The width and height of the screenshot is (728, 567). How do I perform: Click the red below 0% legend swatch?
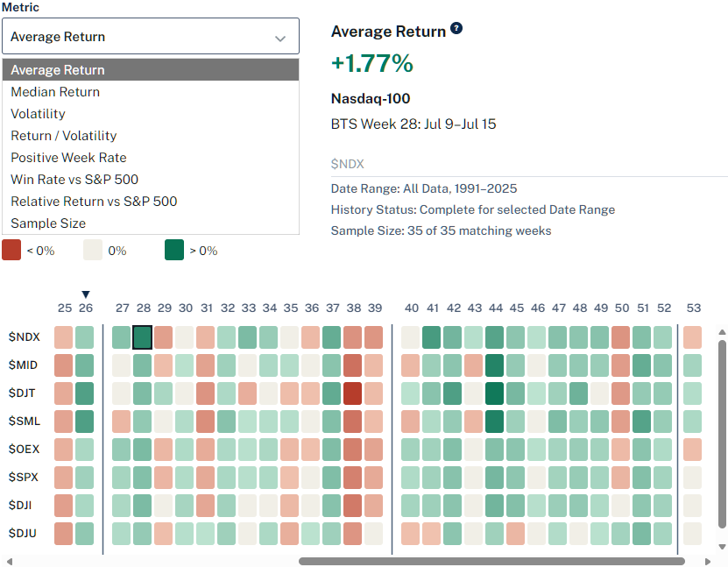pyautogui.click(x=11, y=250)
